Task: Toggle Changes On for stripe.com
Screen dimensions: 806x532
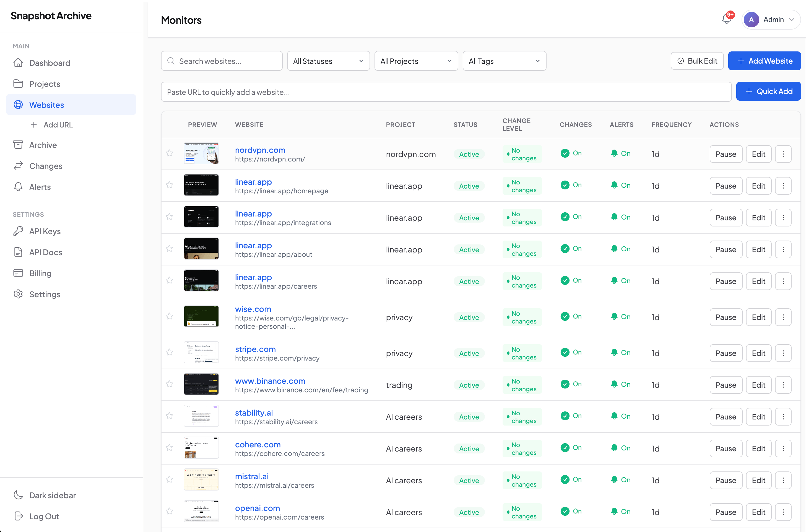Action: [x=571, y=353]
